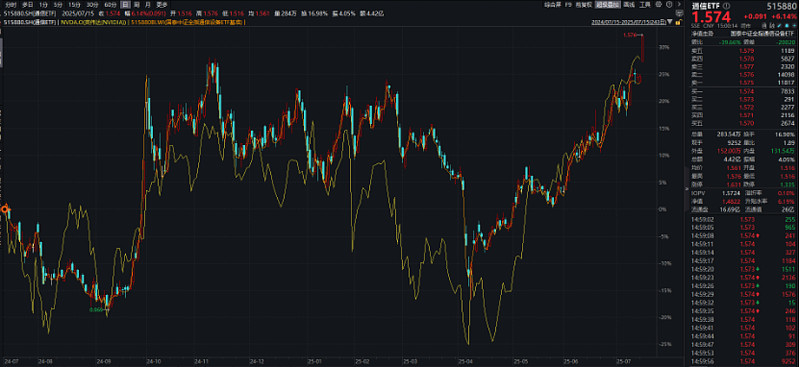Click the plus add icon in quote header
Viewport: 800px width, 367px height.
pos(795,26)
